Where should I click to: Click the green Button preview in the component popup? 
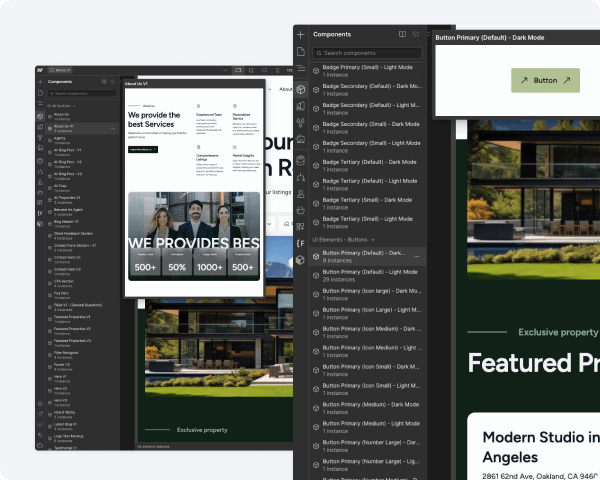[545, 80]
